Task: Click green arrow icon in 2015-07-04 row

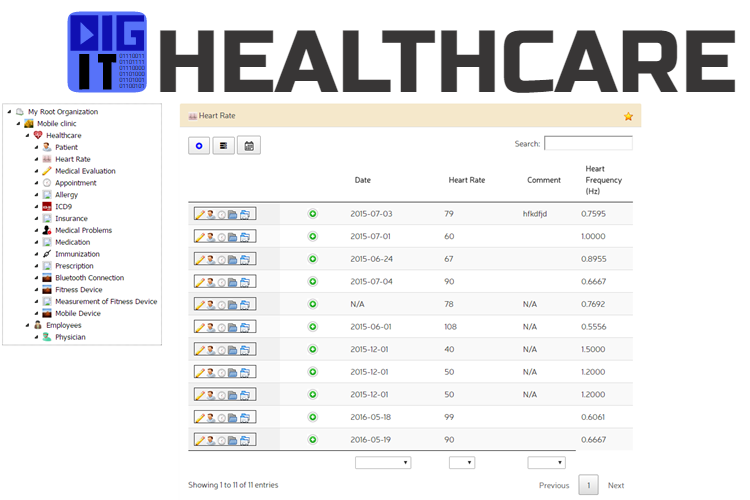Action: [x=312, y=281]
